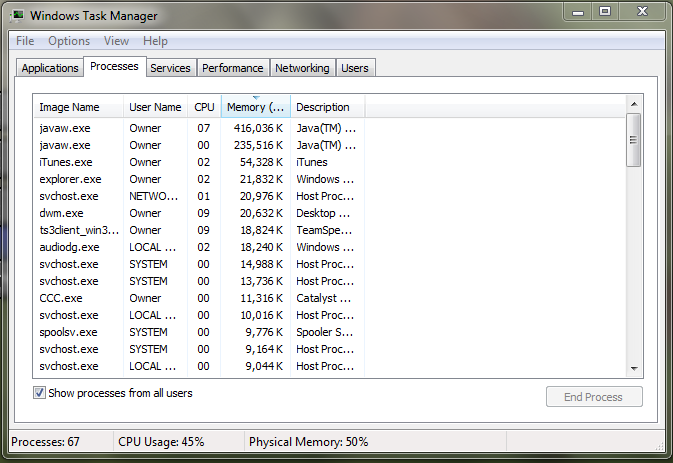Open the File menu
673x463 pixels.
25,41
